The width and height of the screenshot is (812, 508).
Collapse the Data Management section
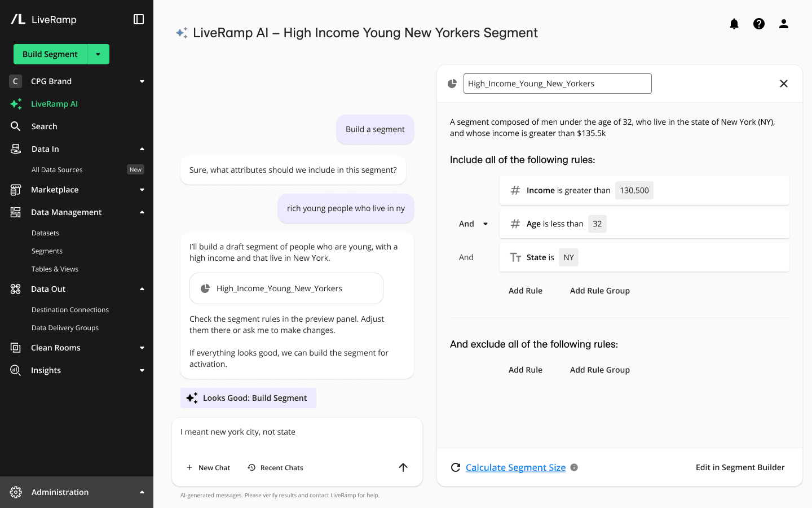[x=142, y=212]
